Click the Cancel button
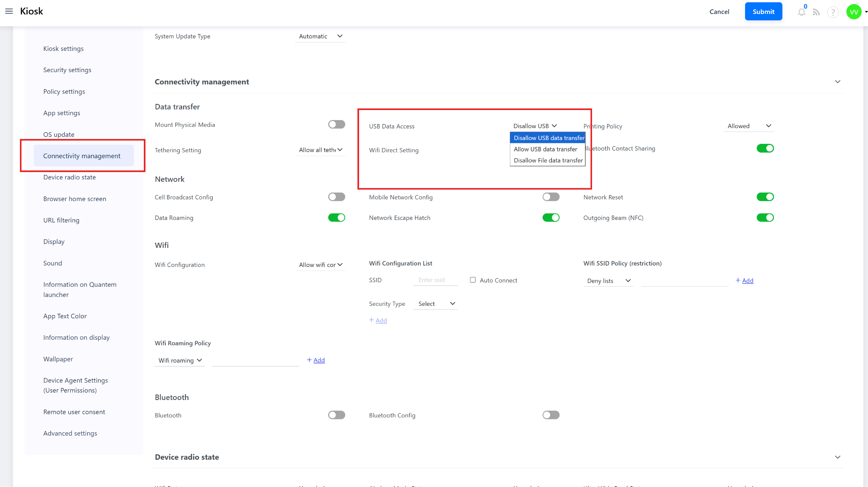 [719, 12]
